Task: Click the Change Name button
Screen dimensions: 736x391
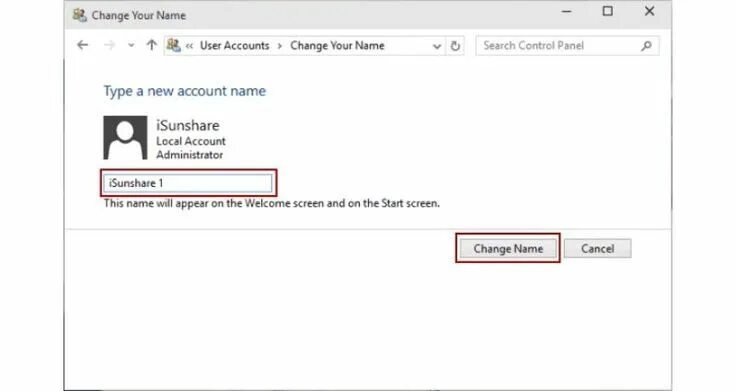Action: pos(508,248)
